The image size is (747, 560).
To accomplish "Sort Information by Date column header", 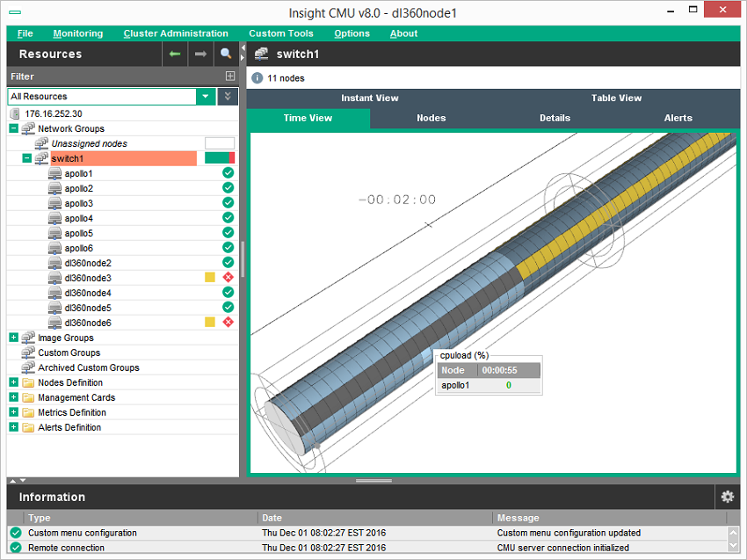I will (x=375, y=518).
